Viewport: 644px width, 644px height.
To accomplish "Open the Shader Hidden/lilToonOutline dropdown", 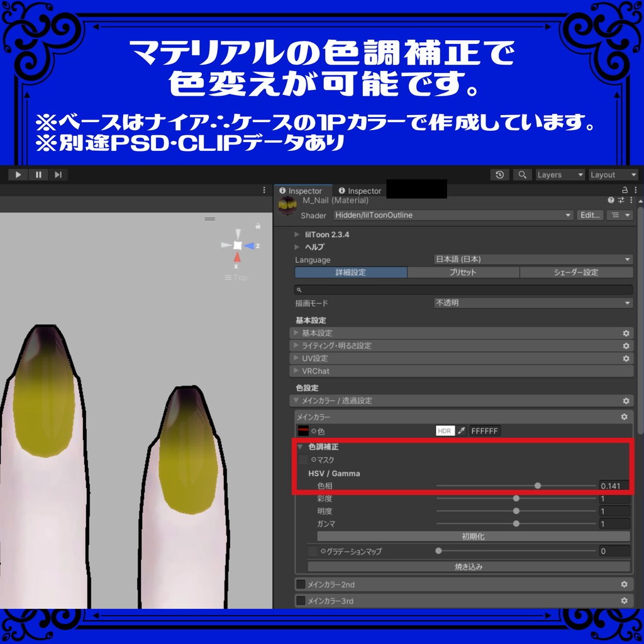I will 453,215.
